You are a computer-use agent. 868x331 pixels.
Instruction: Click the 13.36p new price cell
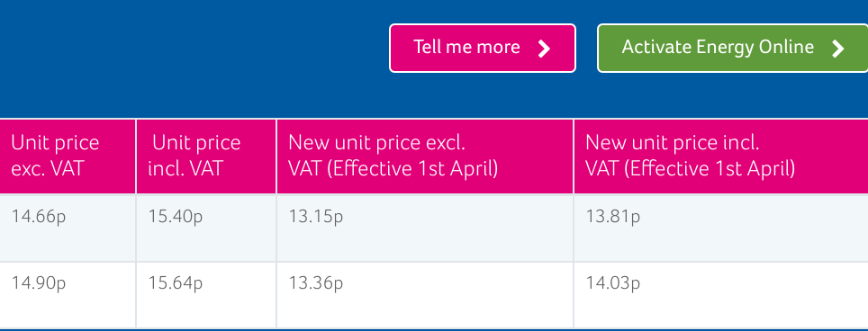click(x=425, y=294)
